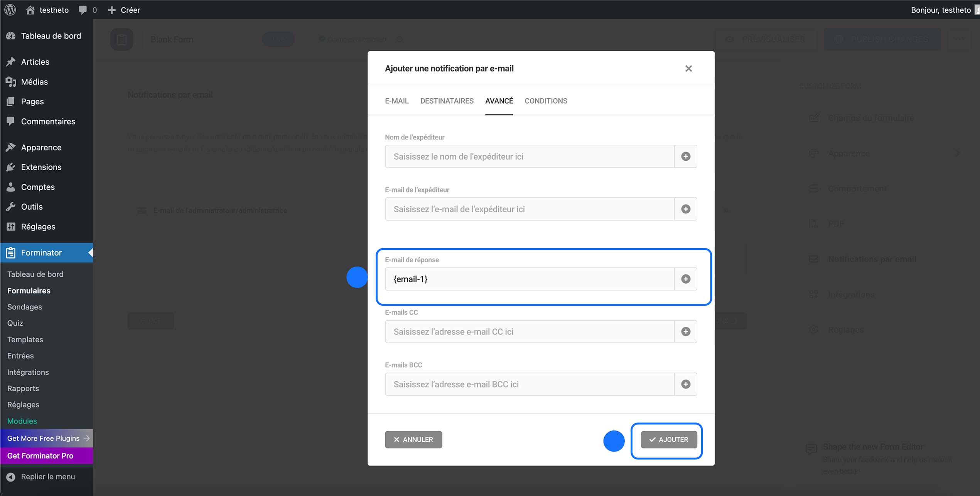
Task: Switch to the DESTINATAIRES tab
Action: (447, 101)
